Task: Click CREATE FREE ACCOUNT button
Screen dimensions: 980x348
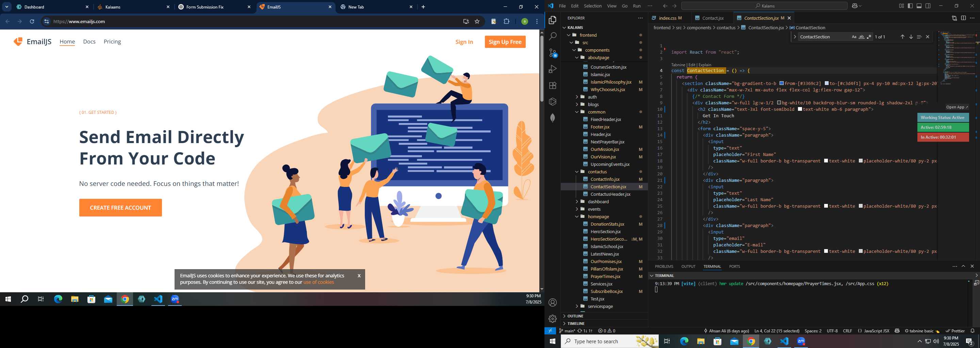Action: (120, 208)
